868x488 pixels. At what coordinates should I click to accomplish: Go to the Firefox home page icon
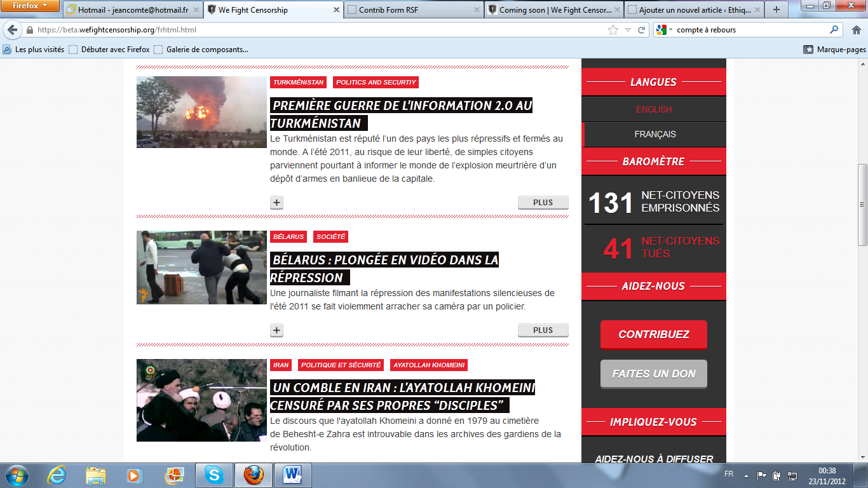tap(855, 30)
